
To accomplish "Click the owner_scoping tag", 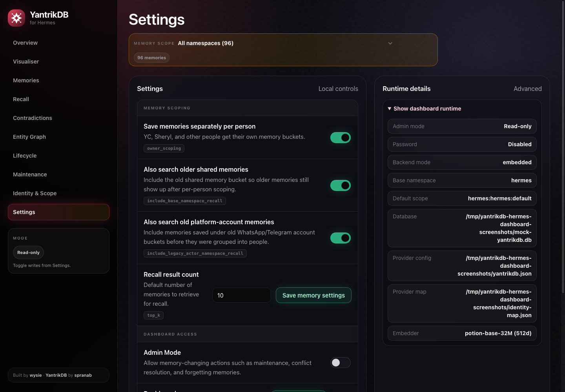I will coord(164,148).
